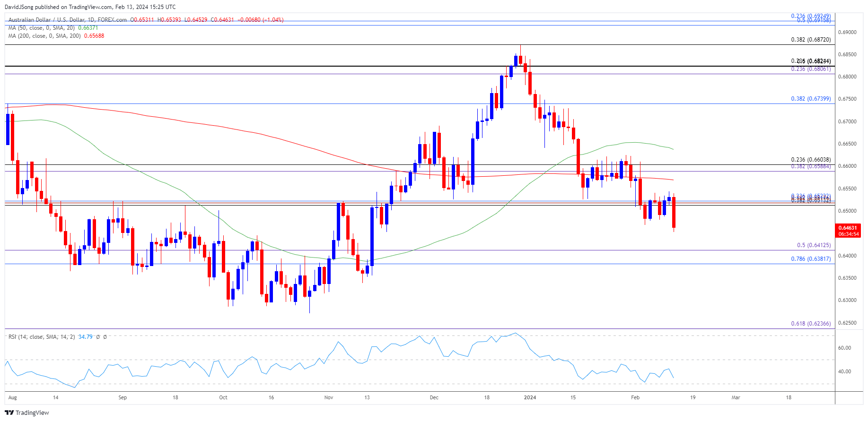This screenshot has width=868, height=421.
Task: Select the 0.382 (0.67399) Fibonacci label
Action: [x=811, y=99]
